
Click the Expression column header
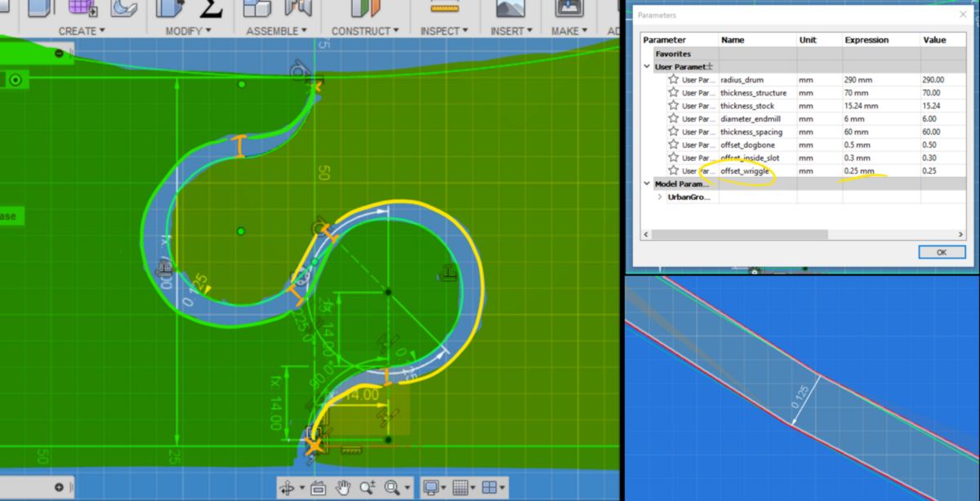(x=881, y=40)
